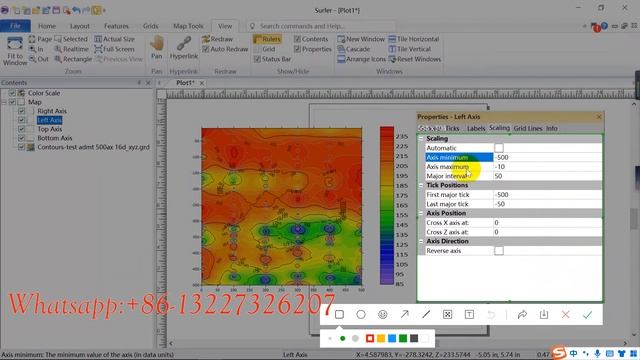Cascade the windows
The image size is (640, 360).
point(354,49)
